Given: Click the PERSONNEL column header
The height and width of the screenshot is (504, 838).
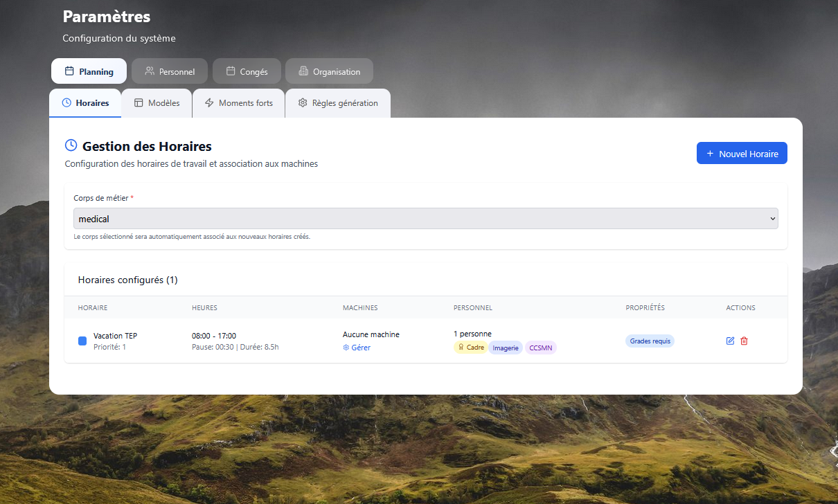Looking at the screenshot, I should click(473, 307).
